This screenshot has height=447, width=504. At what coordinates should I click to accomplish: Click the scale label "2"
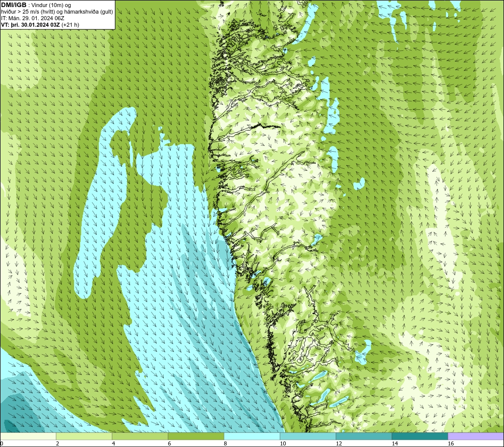57,444
